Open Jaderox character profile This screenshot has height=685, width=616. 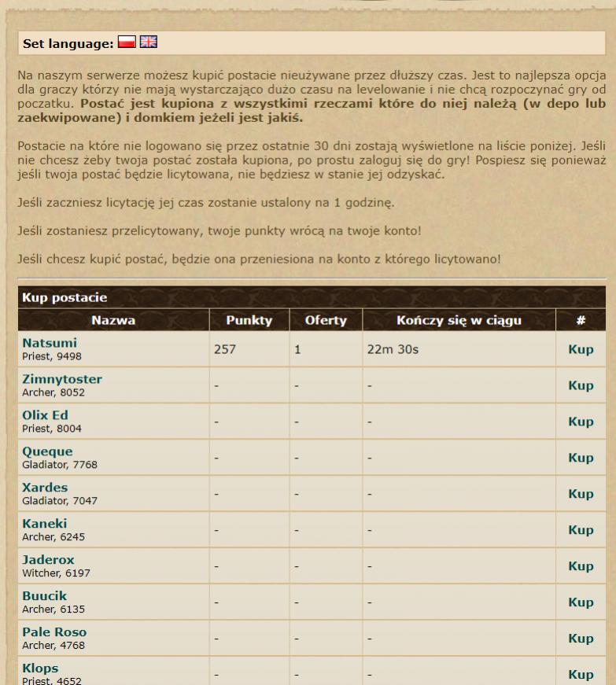pos(48,560)
